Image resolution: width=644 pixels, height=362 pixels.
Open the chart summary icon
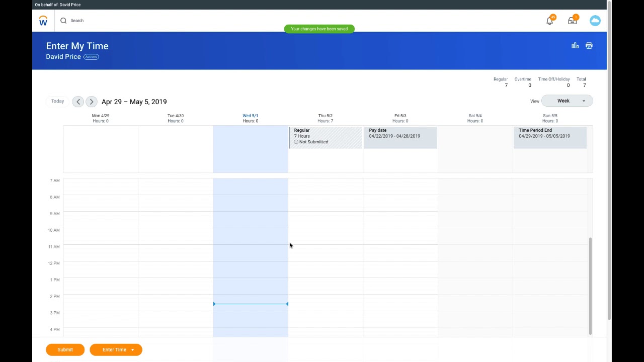coord(575,46)
